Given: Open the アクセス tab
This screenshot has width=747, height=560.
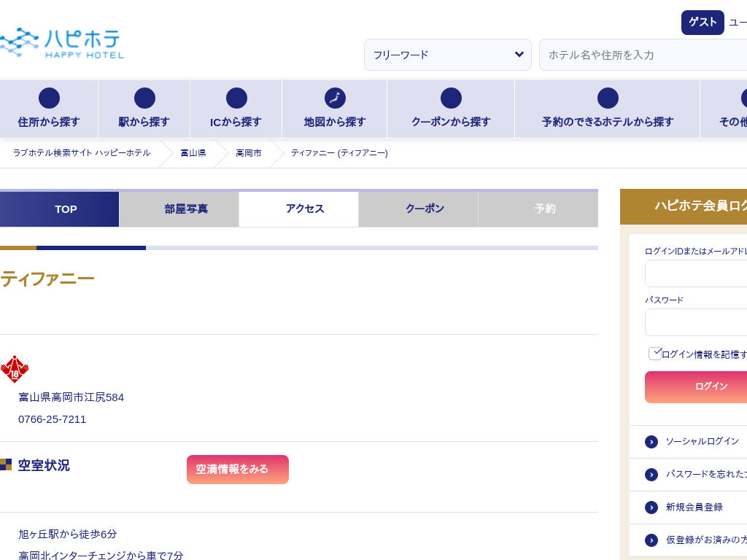Looking at the screenshot, I should click(x=305, y=209).
